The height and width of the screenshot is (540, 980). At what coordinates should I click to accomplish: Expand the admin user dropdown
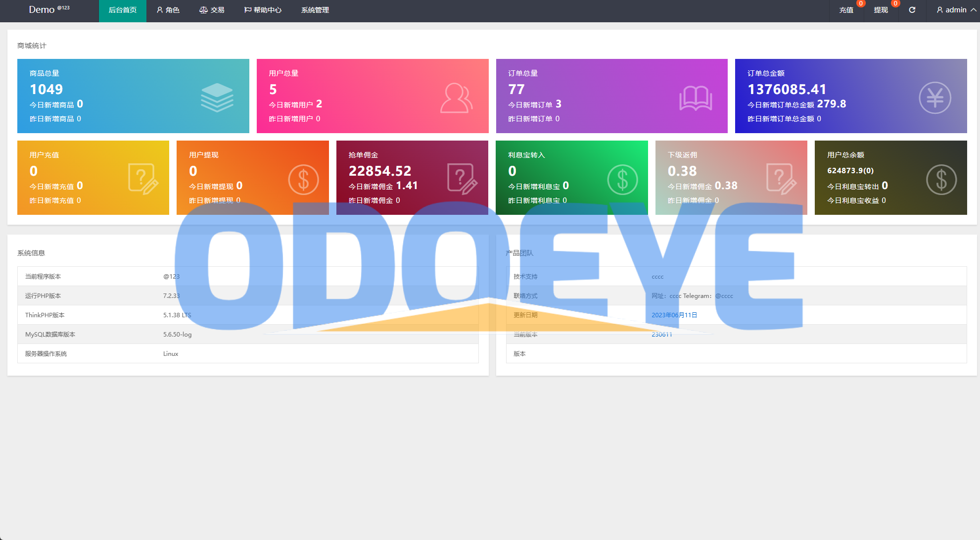(956, 10)
